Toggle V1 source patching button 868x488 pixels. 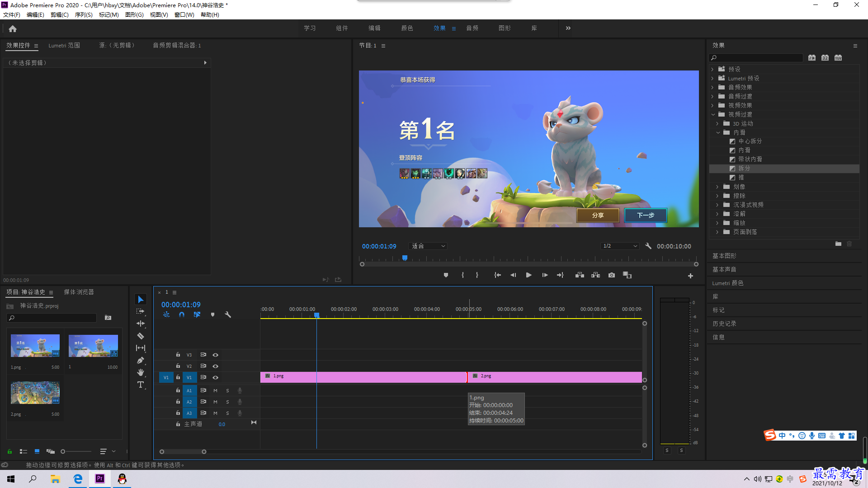click(x=166, y=377)
